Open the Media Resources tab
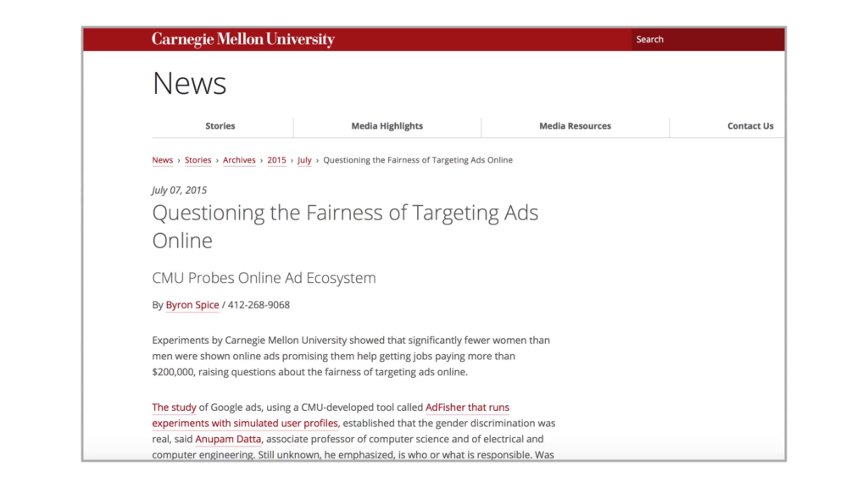This screenshot has height=488, width=868. coord(576,126)
